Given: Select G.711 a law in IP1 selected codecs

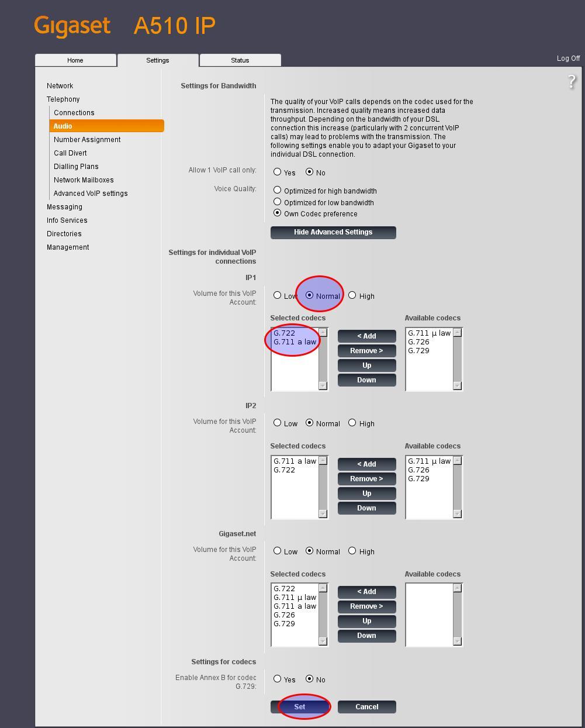Looking at the screenshot, I should (295, 342).
